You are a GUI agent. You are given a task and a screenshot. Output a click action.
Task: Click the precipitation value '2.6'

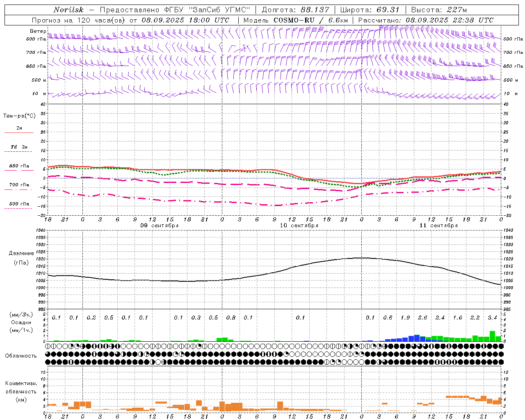tap(422, 318)
